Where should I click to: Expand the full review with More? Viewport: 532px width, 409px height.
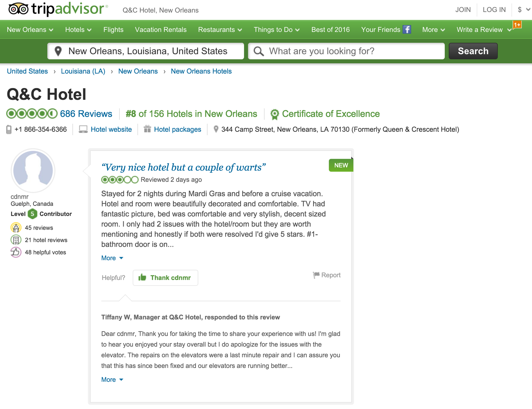[112, 258]
